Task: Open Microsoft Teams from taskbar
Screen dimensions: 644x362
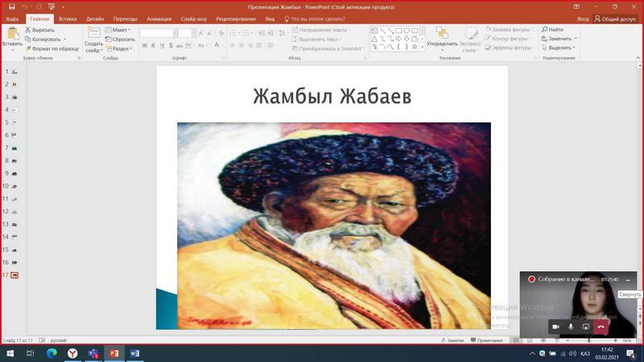Action: tap(93, 353)
